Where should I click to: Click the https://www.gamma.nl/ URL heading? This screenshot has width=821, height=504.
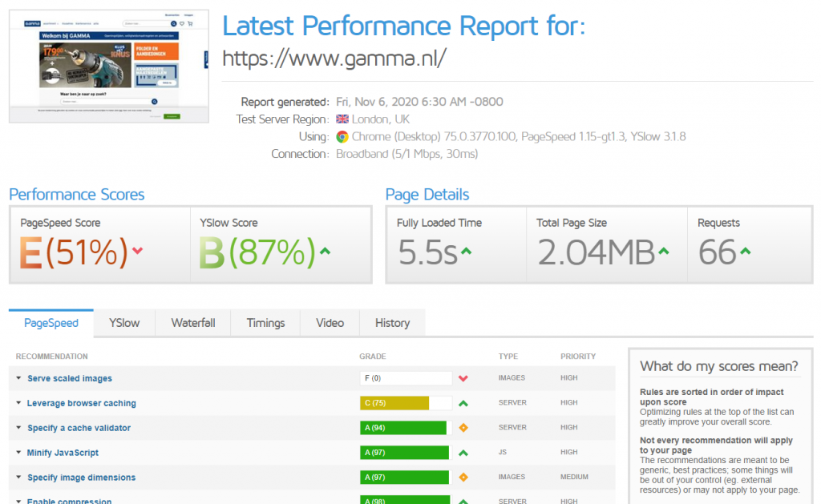click(334, 58)
